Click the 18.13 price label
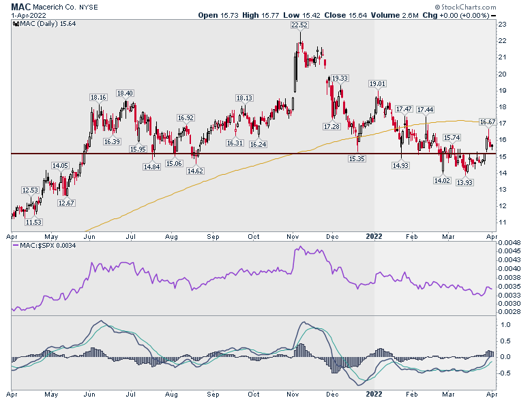This screenshot has height=400, width=532. pyautogui.click(x=244, y=98)
